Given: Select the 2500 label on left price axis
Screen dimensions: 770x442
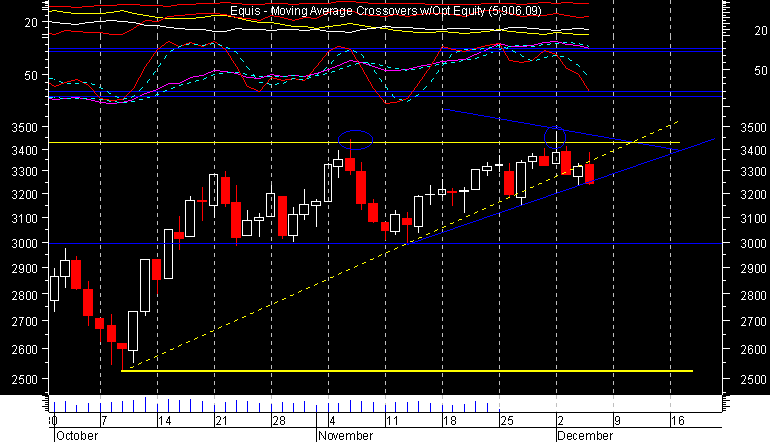Looking at the screenshot, I should click(x=25, y=380).
